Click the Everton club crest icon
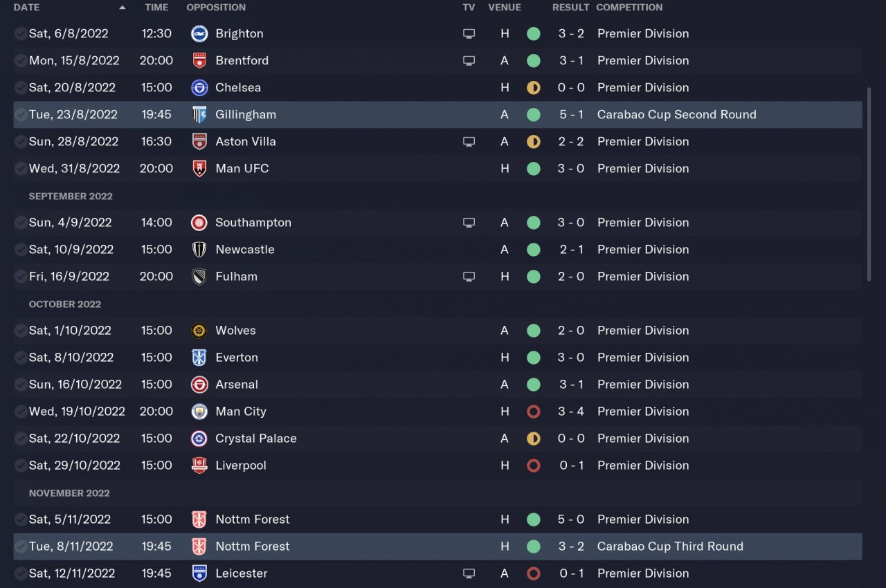The image size is (886, 588). (199, 357)
